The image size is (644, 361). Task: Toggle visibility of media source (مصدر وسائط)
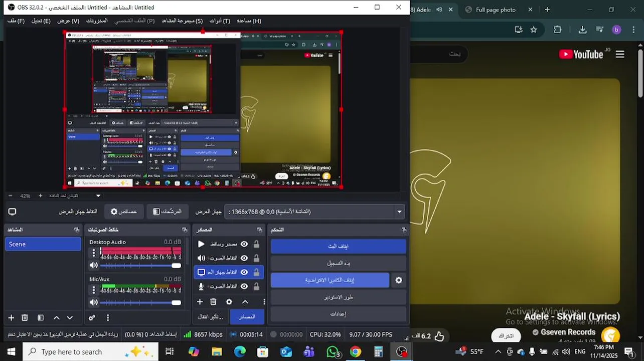pyautogui.click(x=244, y=244)
